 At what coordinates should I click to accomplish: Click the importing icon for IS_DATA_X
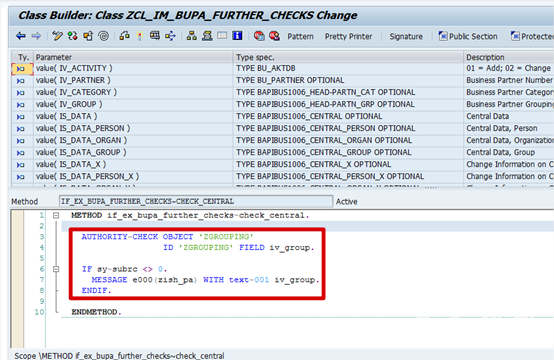21,165
